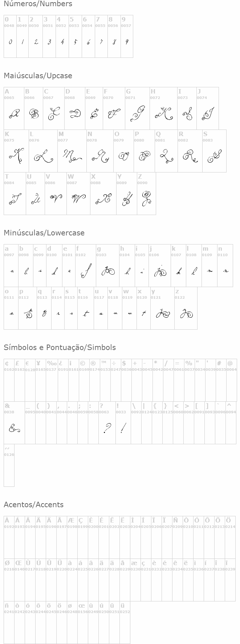
Task: Select the empty tilde cell coded 0126
Action: click(x=9, y=465)
